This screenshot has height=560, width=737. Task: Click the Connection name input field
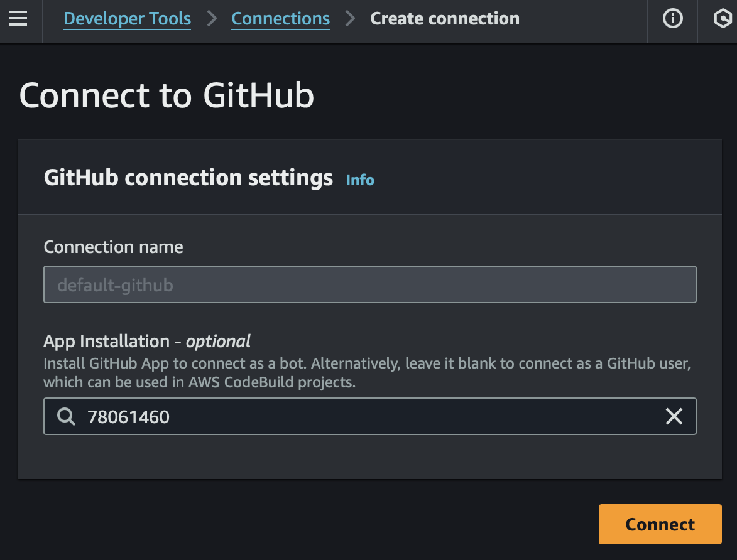point(369,285)
